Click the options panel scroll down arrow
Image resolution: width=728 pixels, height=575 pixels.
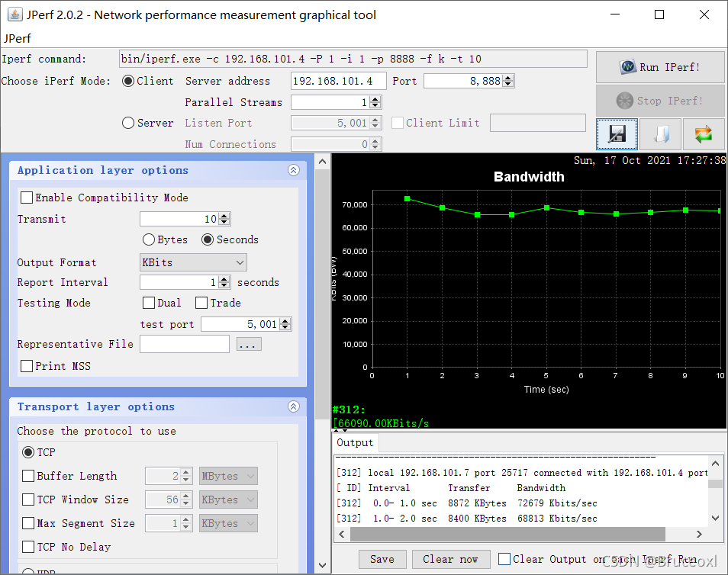pos(322,565)
